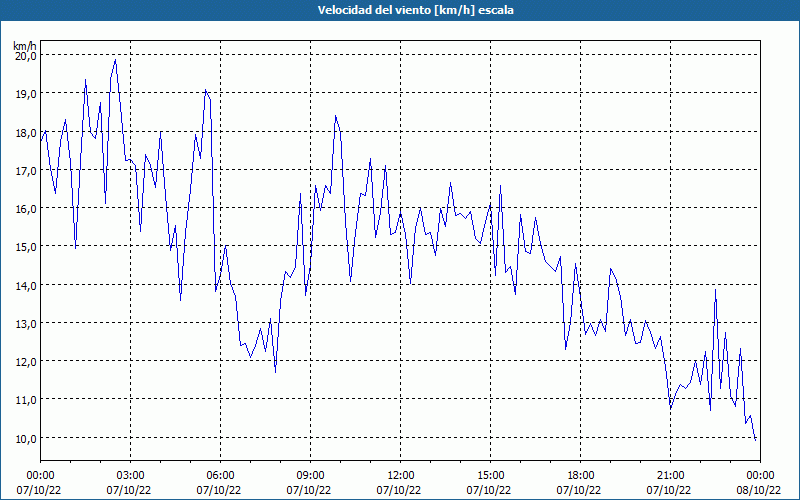This screenshot has height=500, width=800.
Task: Select the km/h unit label
Action: (x=25, y=46)
